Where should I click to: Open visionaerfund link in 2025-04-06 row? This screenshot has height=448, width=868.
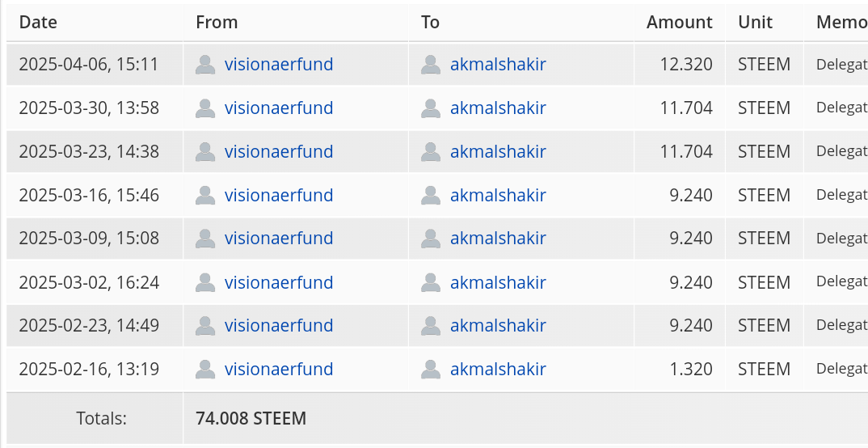pyautogui.click(x=279, y=64)
